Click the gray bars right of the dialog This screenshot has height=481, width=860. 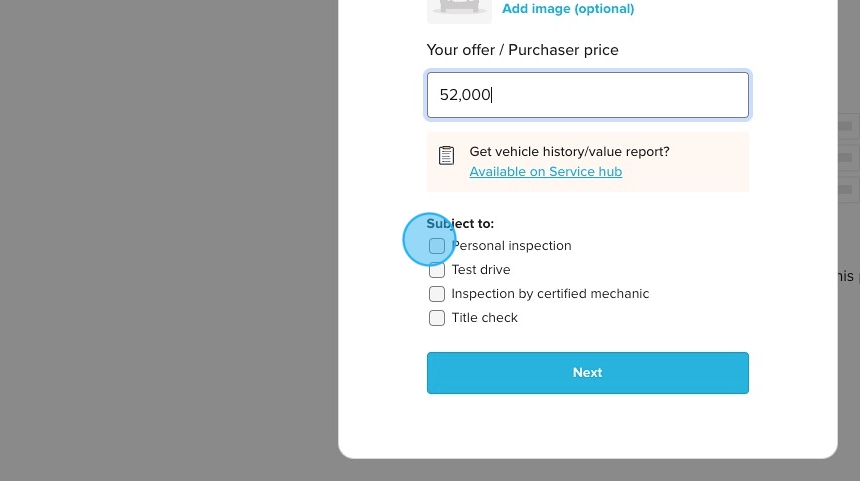(x=848, y=156)
